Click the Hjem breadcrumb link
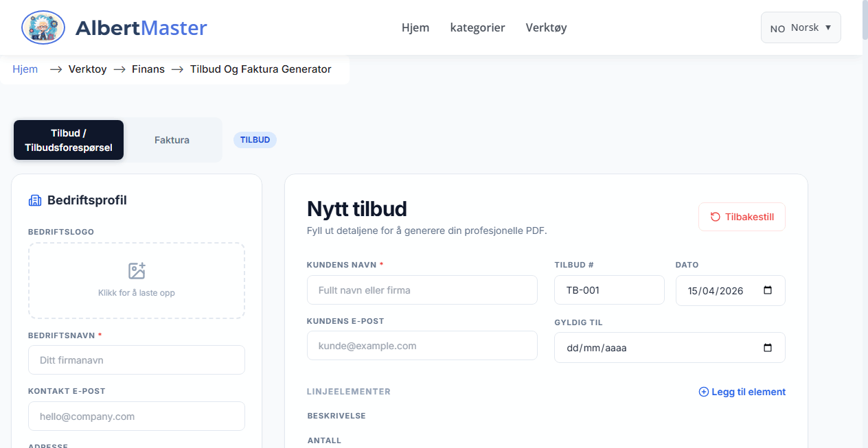This screenshot has height=448, width=868. point(25,69)
